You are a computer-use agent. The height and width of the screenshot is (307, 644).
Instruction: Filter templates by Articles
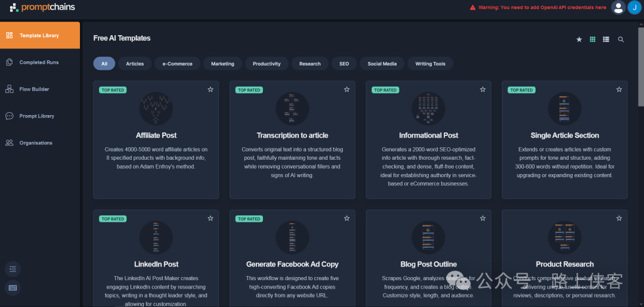point(135,64)
